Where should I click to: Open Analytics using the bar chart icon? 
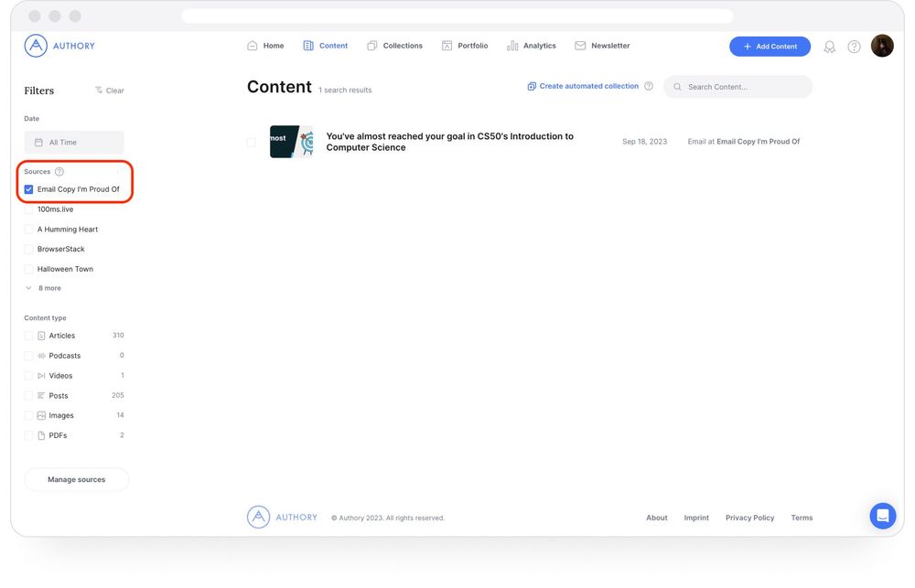(511, 45)
